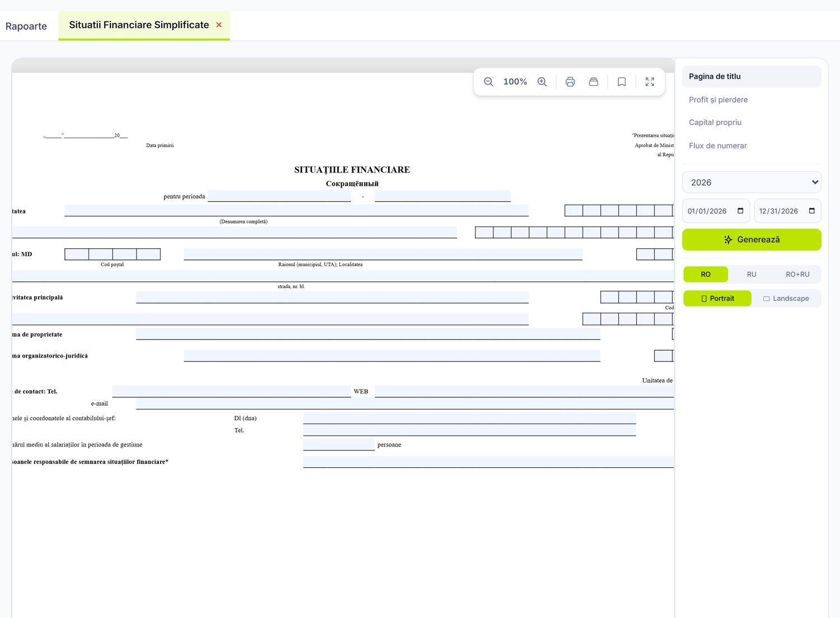840x618 pixels.
Task: Click the Dl (dna) accountant name field
Action: [469, 418]
